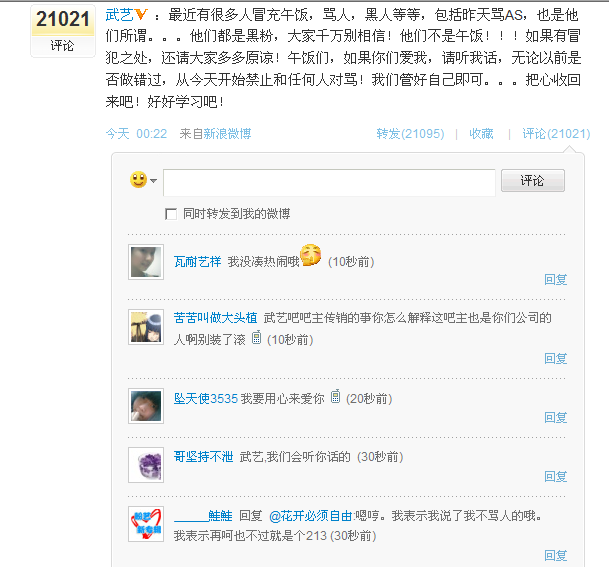The image size is (609, 567).
Task: Click 转发(21095) repost link
Action: [x=410, y=134]
